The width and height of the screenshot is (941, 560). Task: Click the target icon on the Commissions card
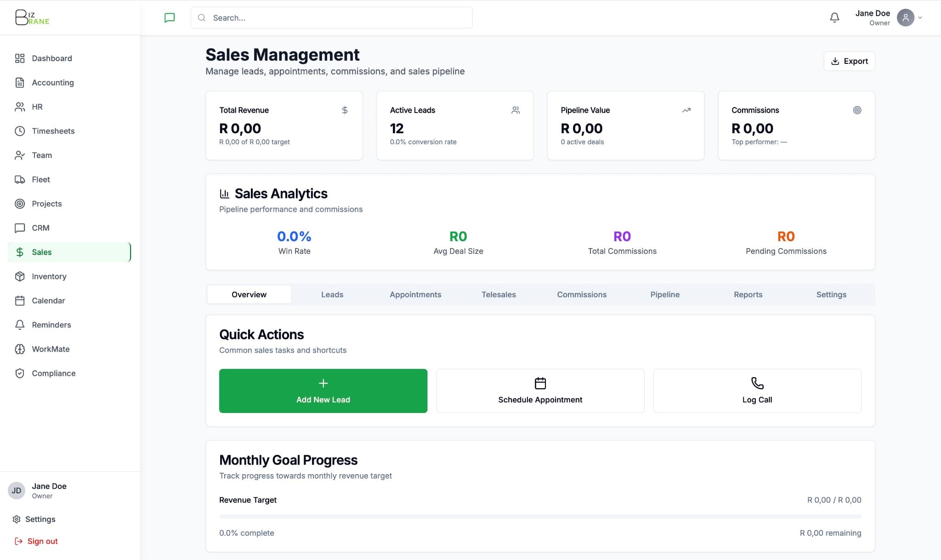coord(857,110)
